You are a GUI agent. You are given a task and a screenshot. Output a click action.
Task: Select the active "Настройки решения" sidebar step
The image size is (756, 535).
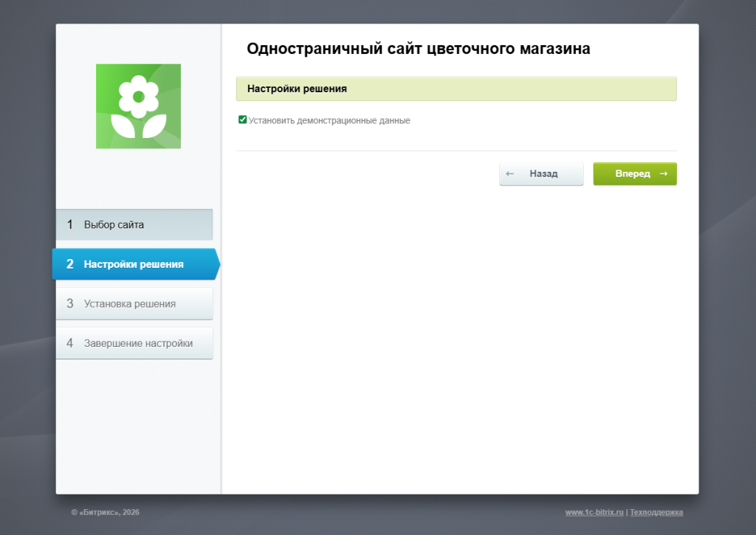[134, 264]
